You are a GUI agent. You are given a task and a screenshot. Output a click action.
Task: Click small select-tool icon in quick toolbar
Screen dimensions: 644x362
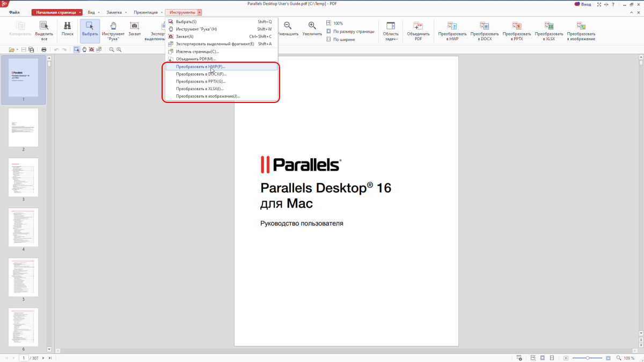point(77,49)
